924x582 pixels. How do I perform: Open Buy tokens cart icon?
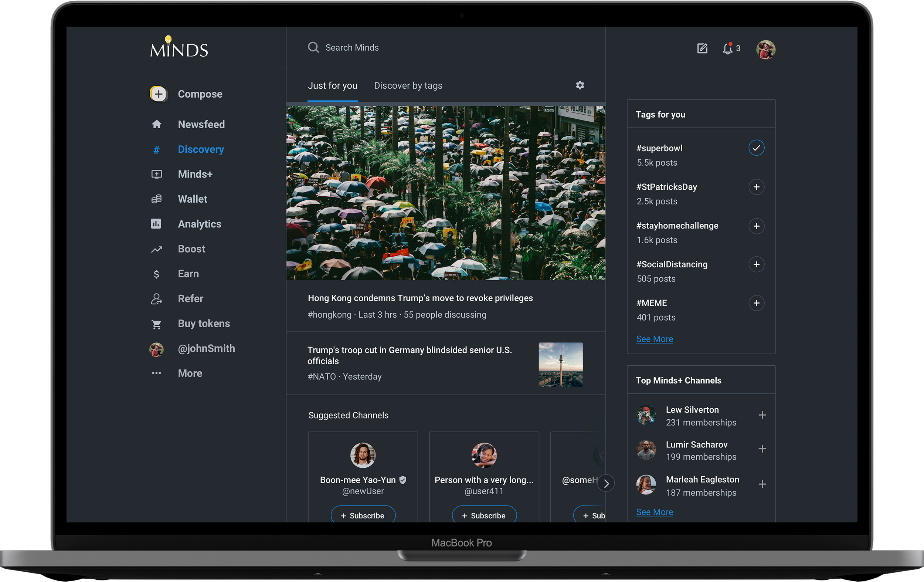coord(156,324)
